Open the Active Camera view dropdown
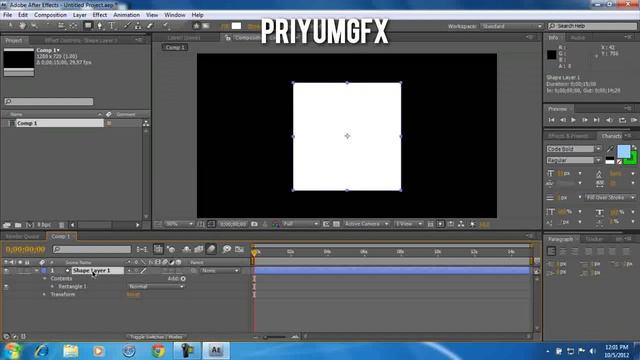This screenshot has height=360, width=640. [366, 224]
